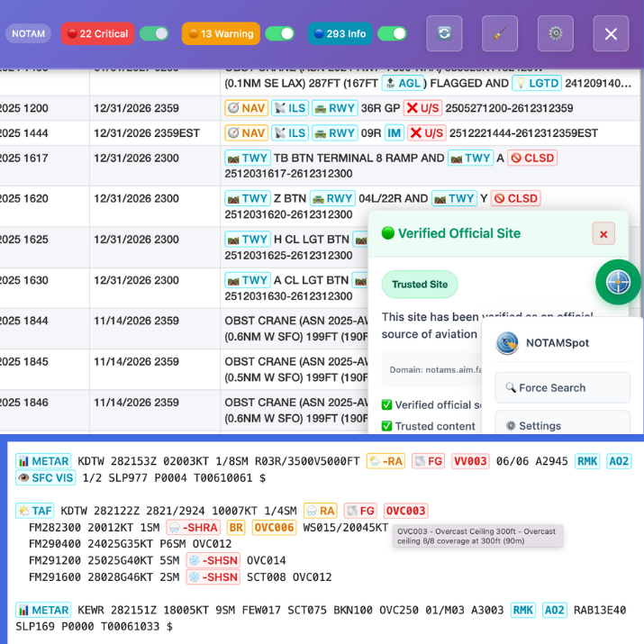This screenshot has width=644, height=644.
Task: Click the U/S tag in the 09R IM row
Action: click(427, 133)
